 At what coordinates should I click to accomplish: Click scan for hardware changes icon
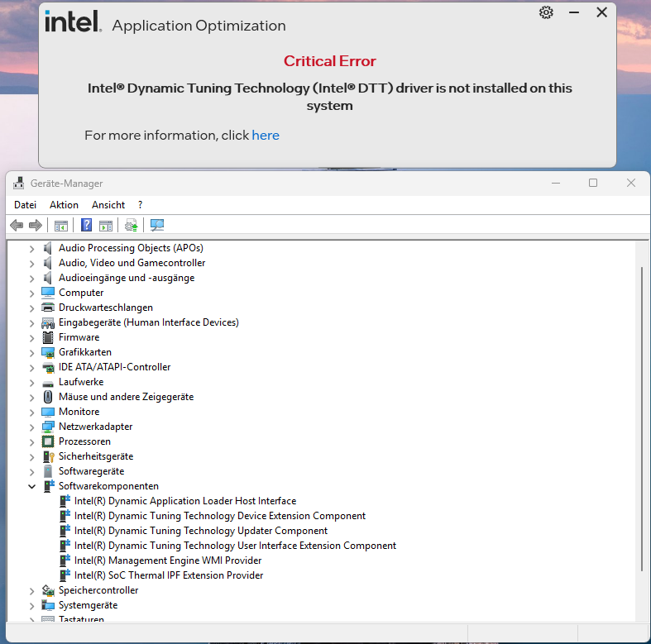[x=157, y=226]
